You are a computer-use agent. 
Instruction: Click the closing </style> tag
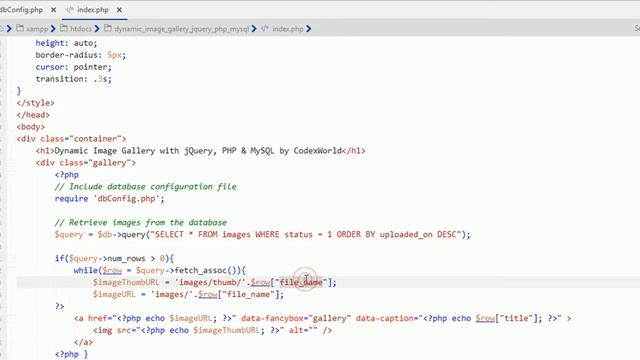pos(36,103)
